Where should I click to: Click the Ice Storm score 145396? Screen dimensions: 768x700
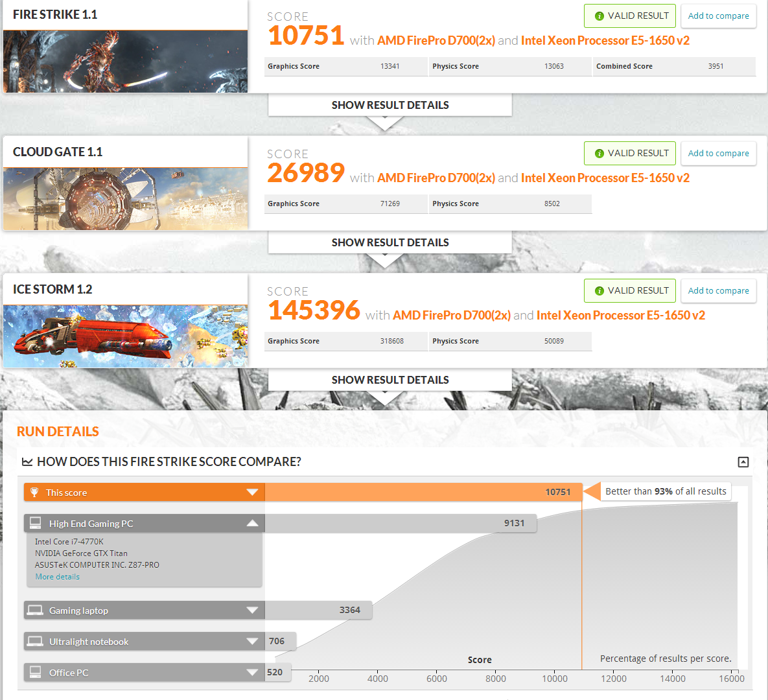314,310
